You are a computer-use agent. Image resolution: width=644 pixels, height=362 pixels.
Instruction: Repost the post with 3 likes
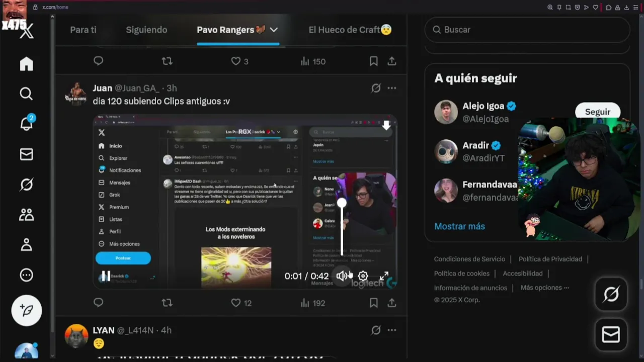(x=167, y=61)
